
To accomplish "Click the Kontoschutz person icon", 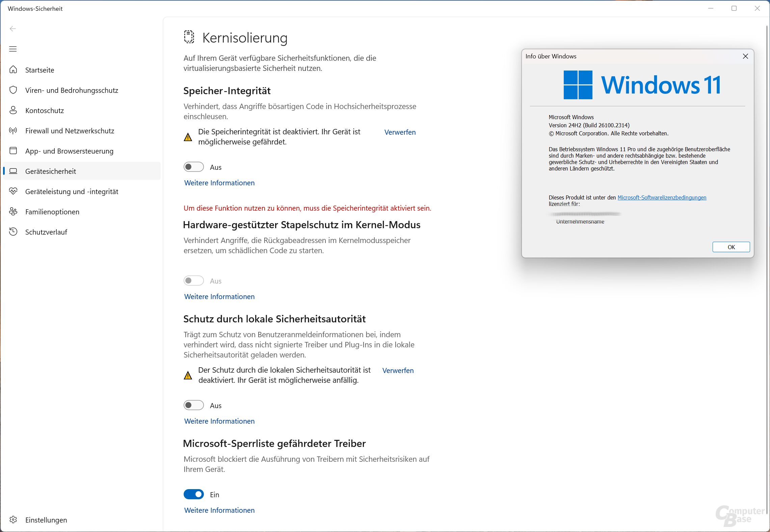I will 13,110.
